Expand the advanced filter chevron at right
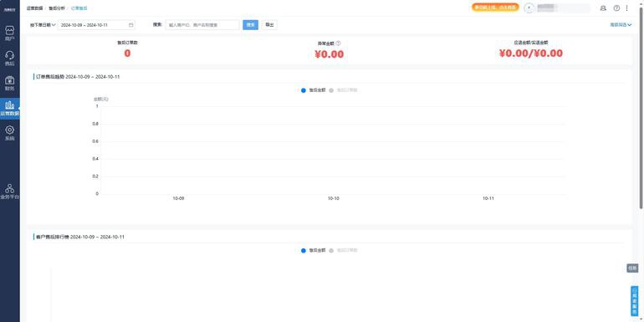Viewport: 644px width, 322px height. pyautogui.click(x=621, y=25)
